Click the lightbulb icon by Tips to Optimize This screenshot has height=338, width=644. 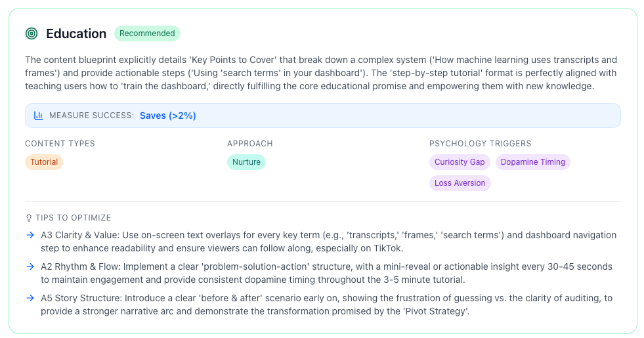click(28, 218)
